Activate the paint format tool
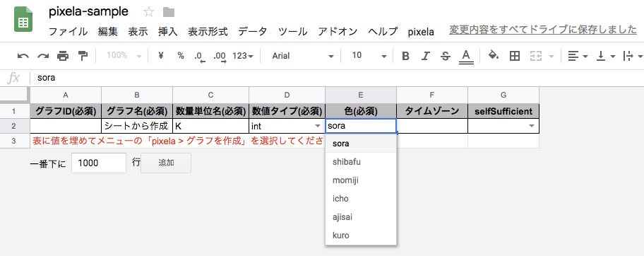This screenshot has width=644, height=256. tap(83, 56)
